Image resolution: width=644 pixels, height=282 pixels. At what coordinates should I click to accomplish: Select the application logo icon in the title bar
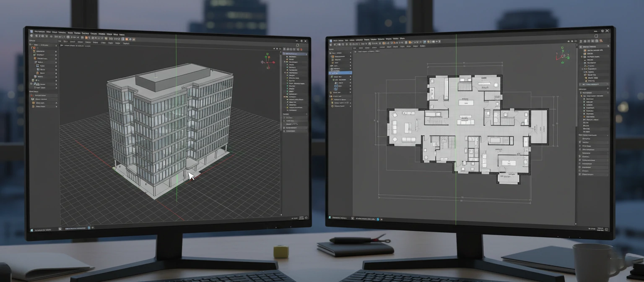click(x=31, y=31)
